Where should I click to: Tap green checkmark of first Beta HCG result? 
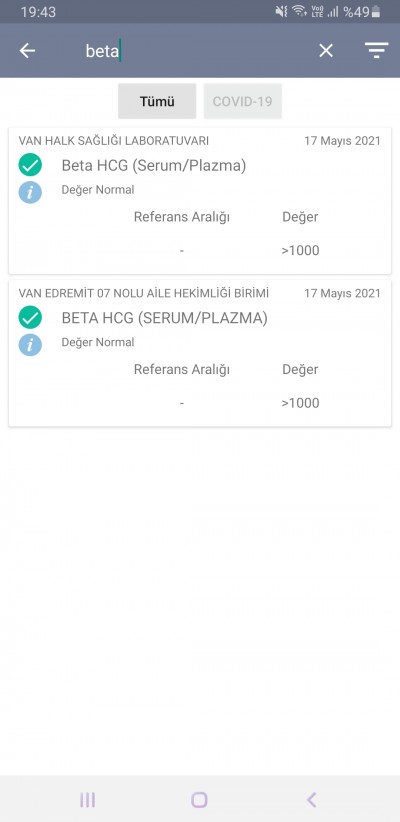(x=30, y=165)
